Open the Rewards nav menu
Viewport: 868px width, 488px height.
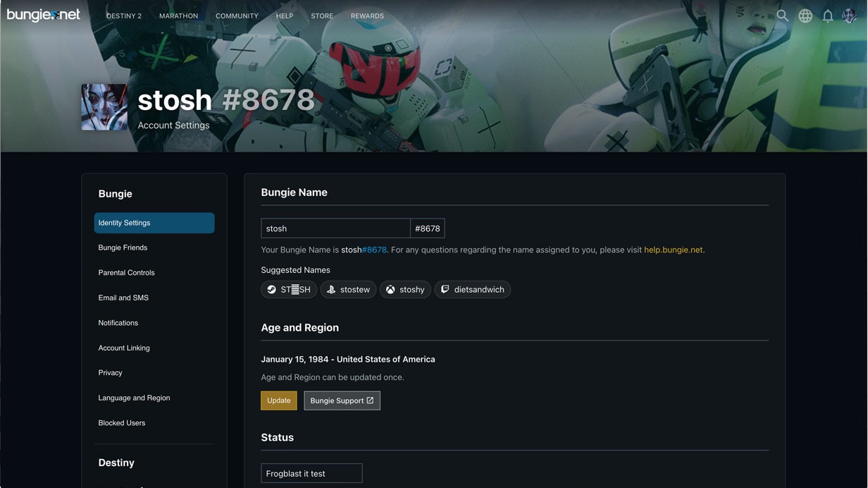click(x=367, y=16)
